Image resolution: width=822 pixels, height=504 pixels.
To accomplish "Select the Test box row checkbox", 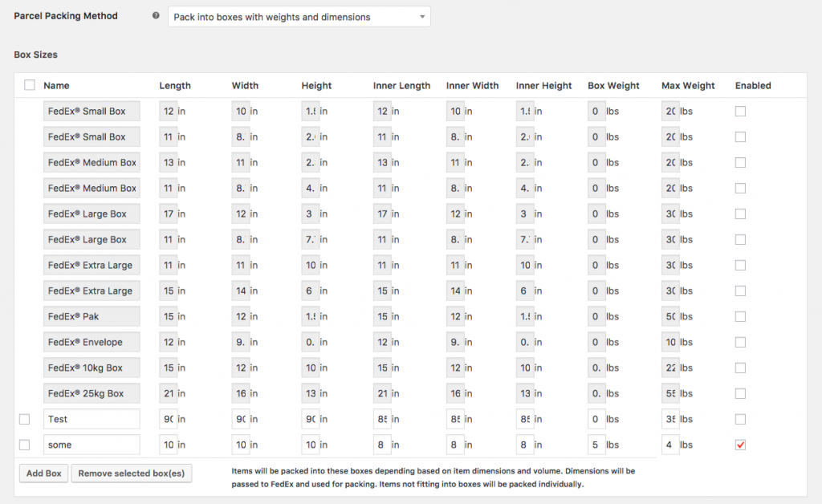I will click(24, 419).
